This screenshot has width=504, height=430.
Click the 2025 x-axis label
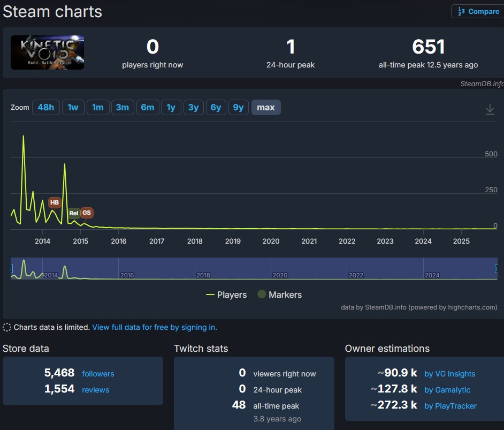(x=461, y=241)
